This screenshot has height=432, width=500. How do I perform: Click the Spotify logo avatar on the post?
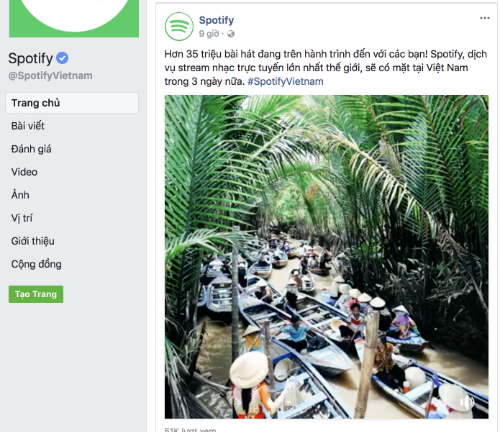[179, 26]
